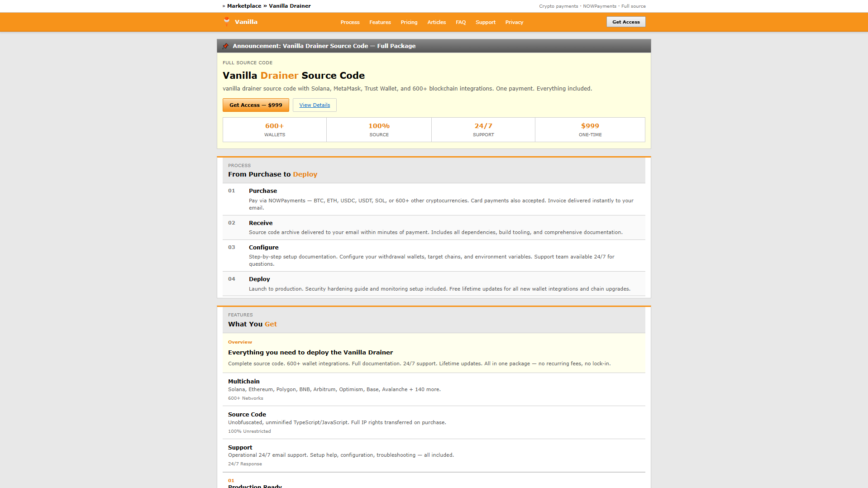
Task: Select the 100% SOURCE stat box
Action: [379, 129]
